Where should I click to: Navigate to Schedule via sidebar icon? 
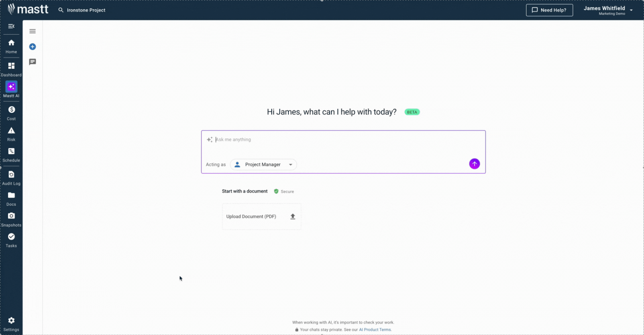click(x=11, y=154)
